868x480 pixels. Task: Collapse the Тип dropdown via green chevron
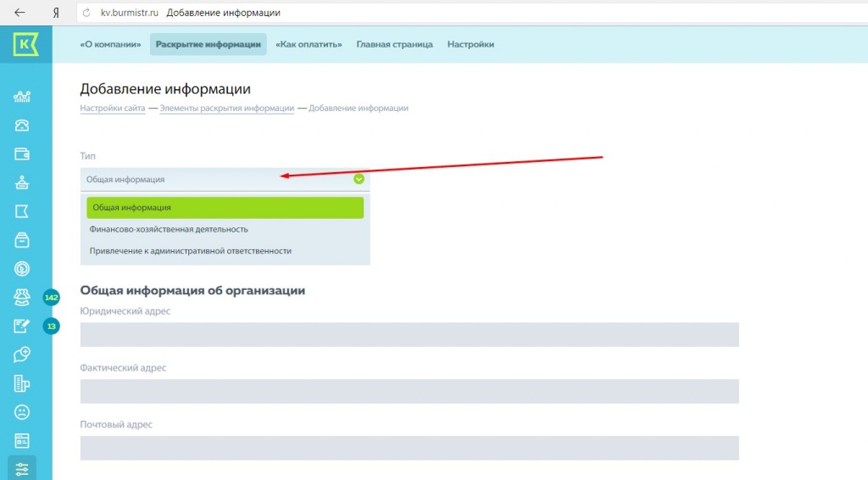click(x=359, y=180)
